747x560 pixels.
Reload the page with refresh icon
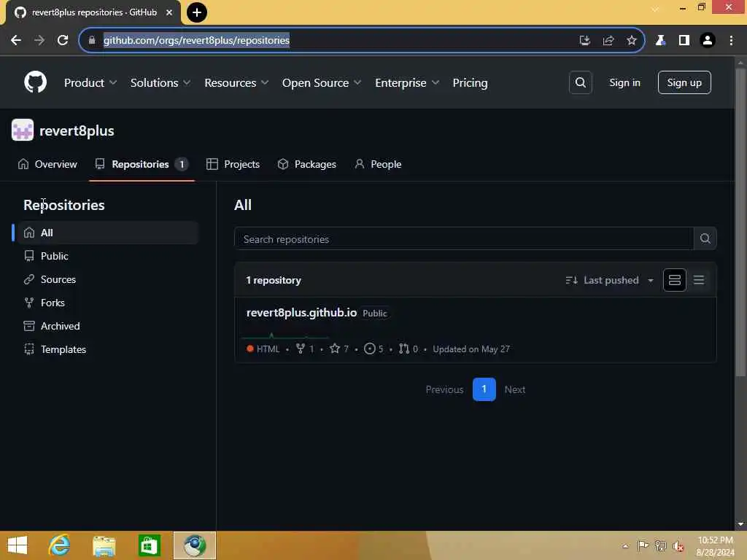[x=63, y=40]
